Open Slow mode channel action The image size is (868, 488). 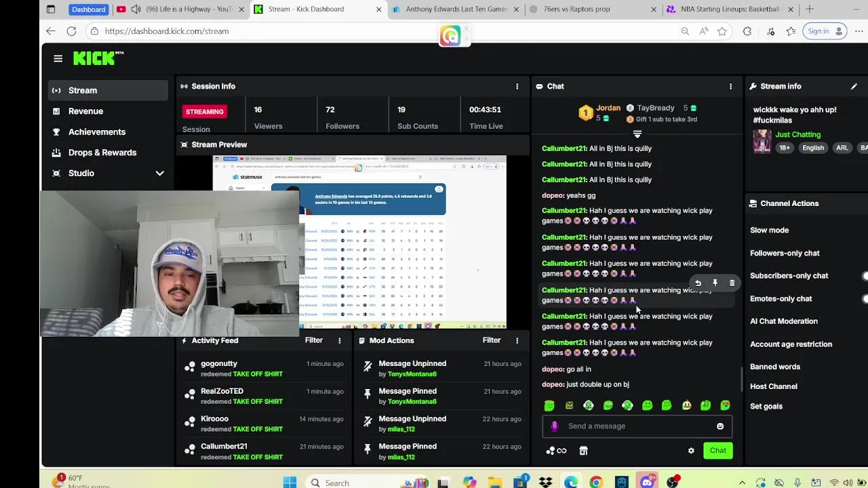tap(769, 230)
